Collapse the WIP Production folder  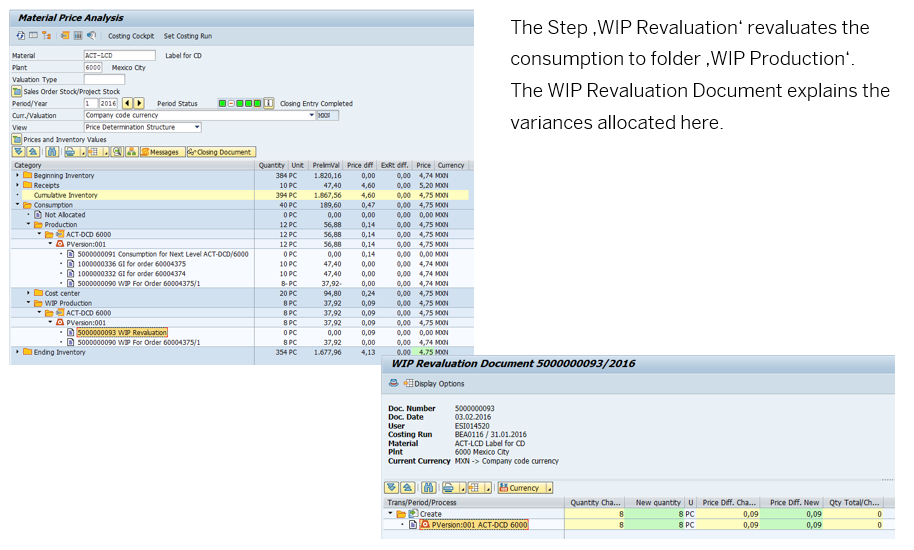pyautogui.click(x=28, y=303)
